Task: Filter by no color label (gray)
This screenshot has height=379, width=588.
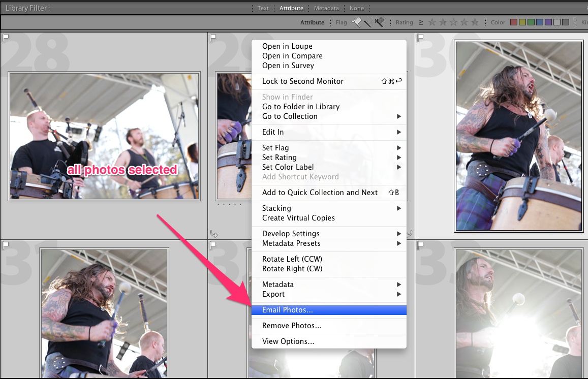Action: 566,22
